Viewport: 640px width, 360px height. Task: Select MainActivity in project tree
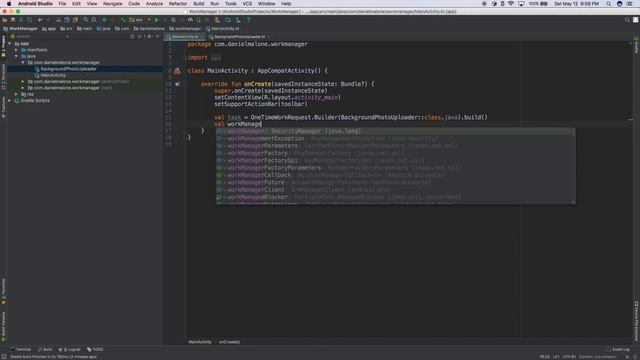(x=53, y=75)
